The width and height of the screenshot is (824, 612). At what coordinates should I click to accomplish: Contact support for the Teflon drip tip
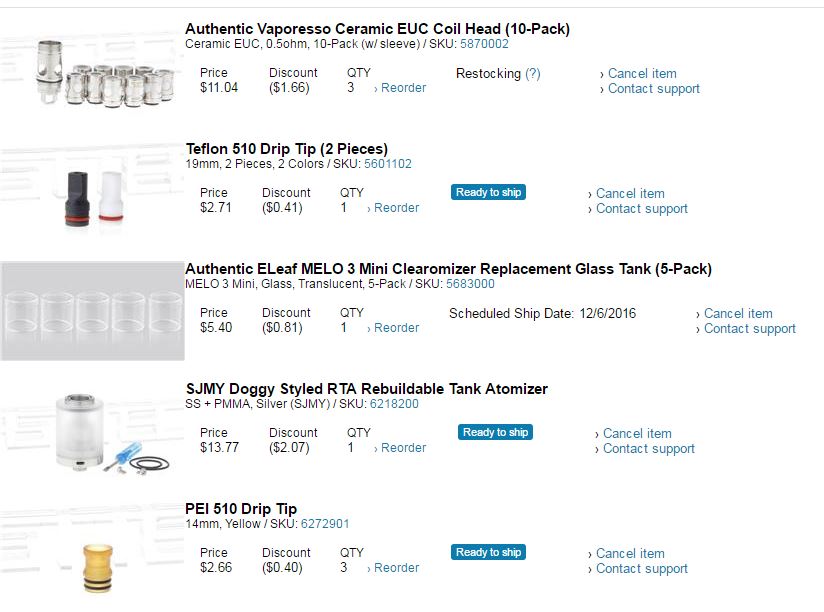(x=641, y=209)
